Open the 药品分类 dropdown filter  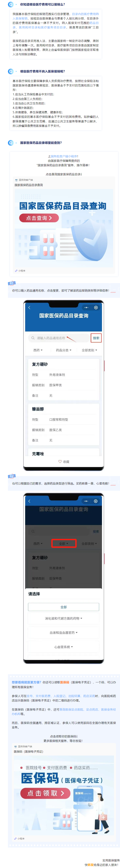click(64, 350)
